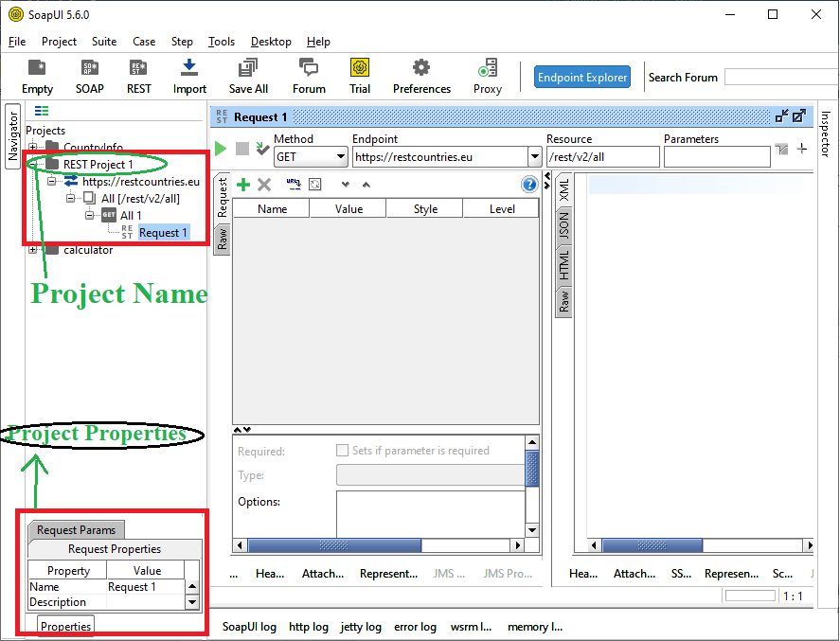
Task: Collapse the All 1 method node
Action: (x=89, y=215)
